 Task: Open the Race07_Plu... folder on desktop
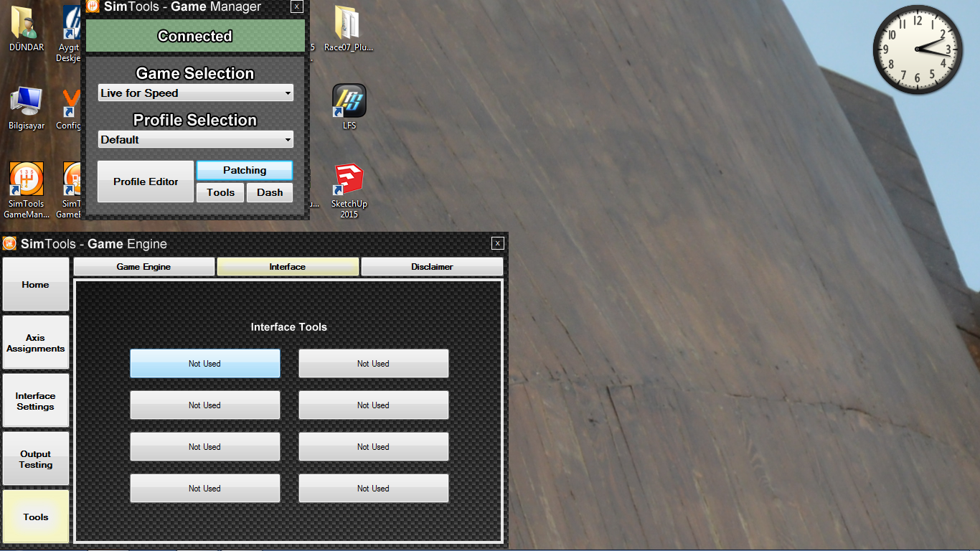[x=348, y=29]
